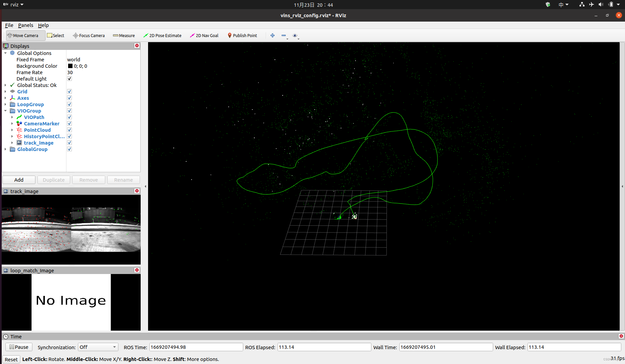Image resolution: width=625 pixels, height=364 pixels.
Task: Expand the Global Status tree node
Action: pos(5,85)
